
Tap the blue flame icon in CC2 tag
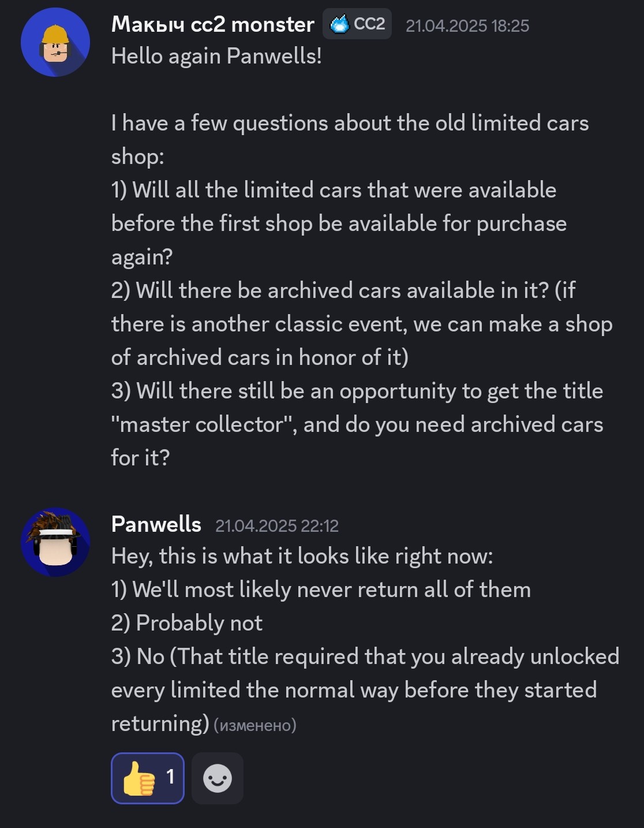(x=339, y=24)
